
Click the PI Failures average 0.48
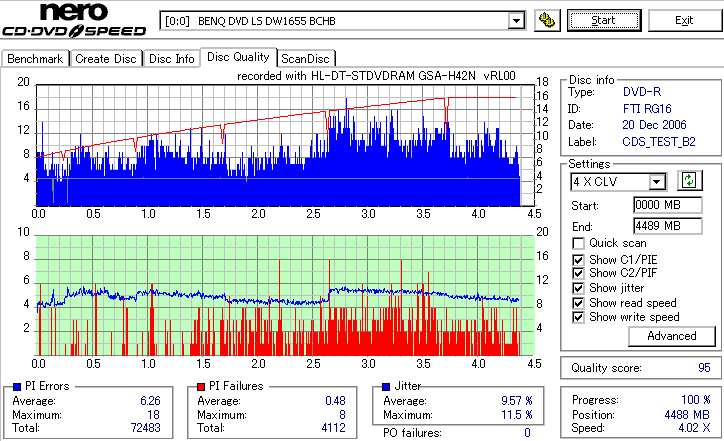pyautogui.click(x=335, y=401)
